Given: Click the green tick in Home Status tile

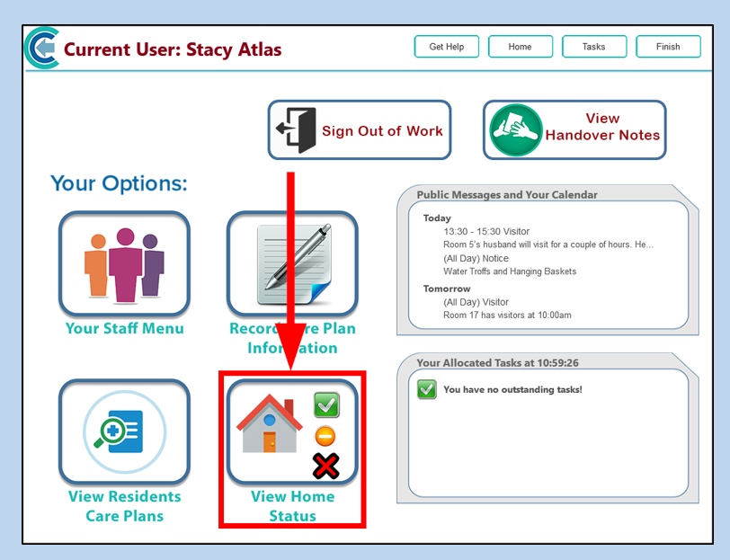Looking at the screenshot, I should tap(326, 405).
